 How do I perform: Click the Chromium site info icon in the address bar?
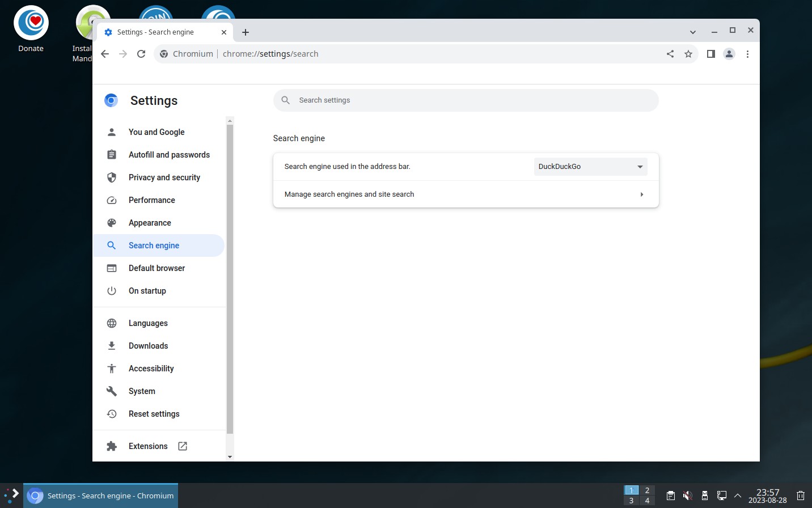pyautogui.click(x=164, y=54)
